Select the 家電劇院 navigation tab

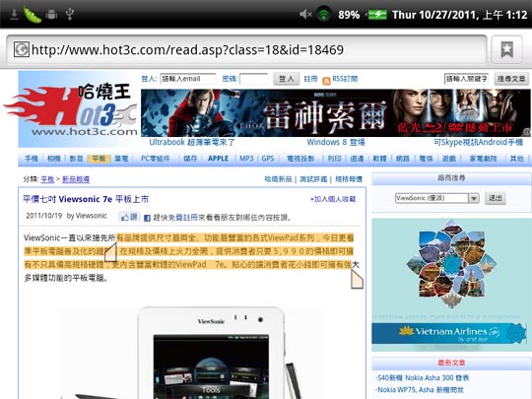click(483, 159)
